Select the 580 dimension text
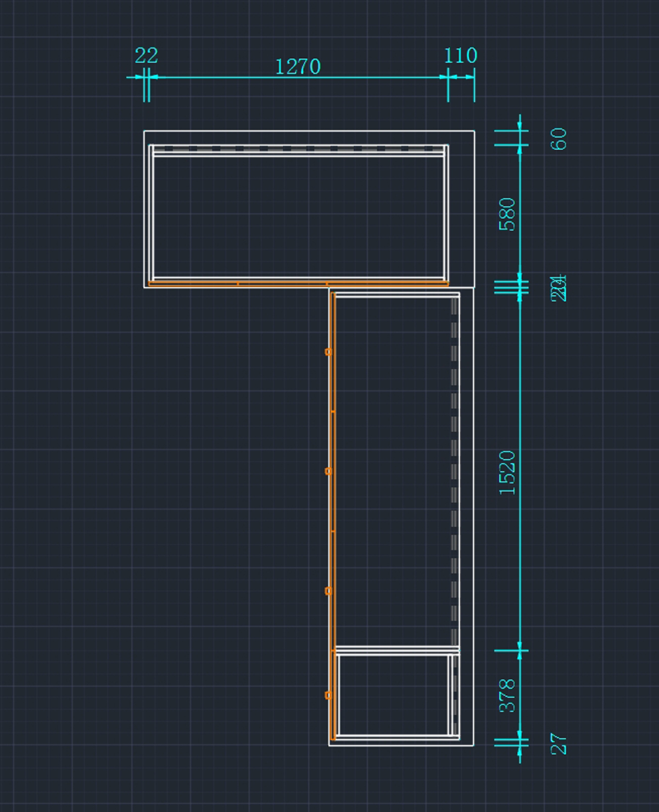This screenshot has height=812, width=659. 507,214
